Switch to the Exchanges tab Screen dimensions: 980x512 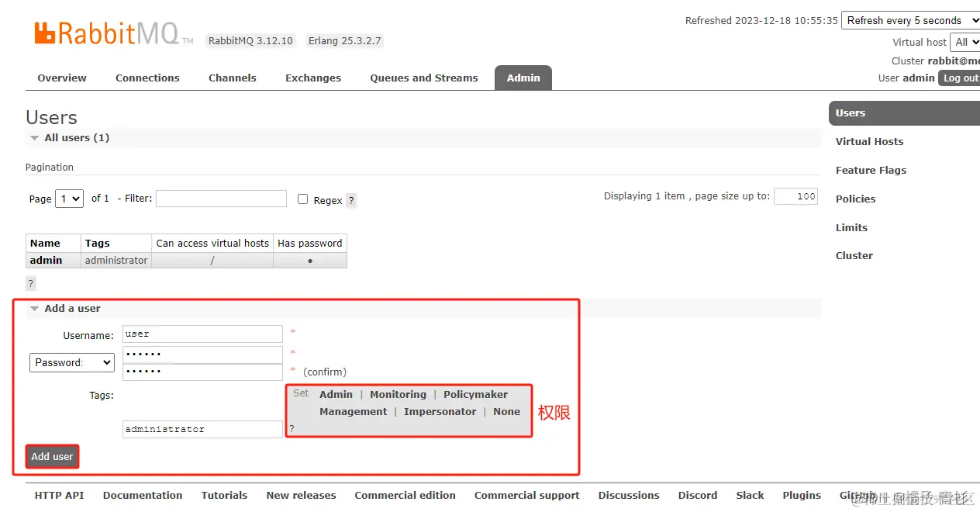(x=313, y=78)
